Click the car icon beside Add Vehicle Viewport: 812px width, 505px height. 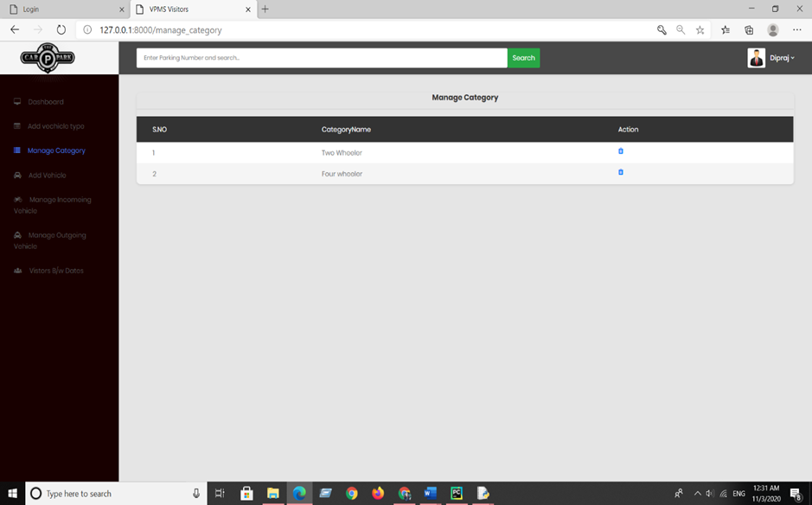pos(16,174)
